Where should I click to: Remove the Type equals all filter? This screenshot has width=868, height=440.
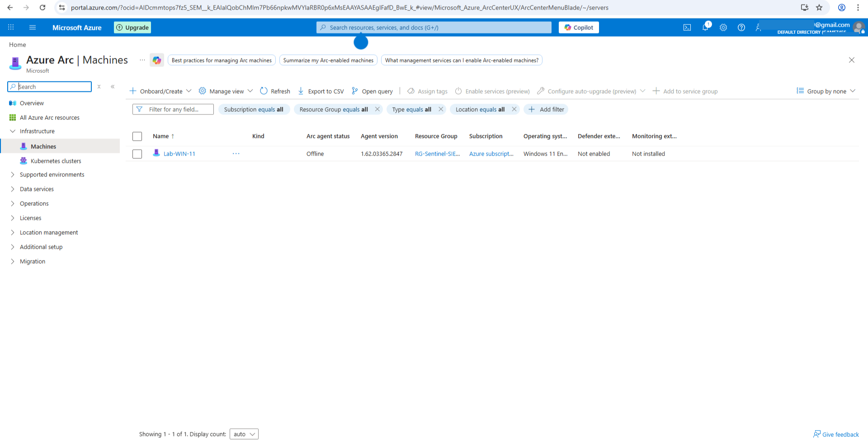tap(441, 109)
